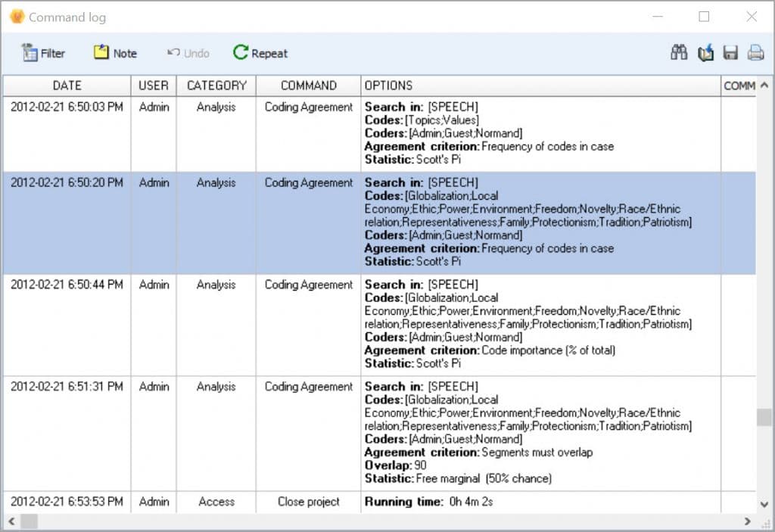Click the application icon in the title bar
Screen dimensions: 775x532
click(16, 16)
